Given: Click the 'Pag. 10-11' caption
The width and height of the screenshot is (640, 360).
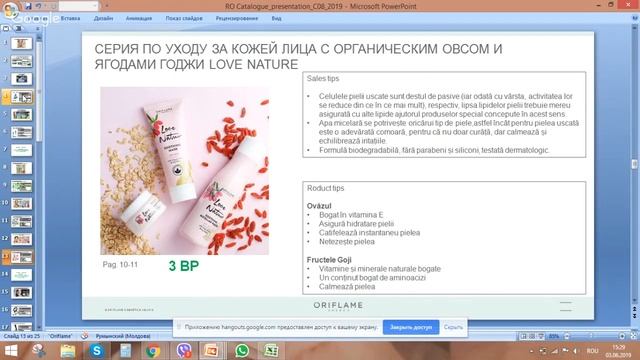Looking at the screenshot, I should (120, 264).
